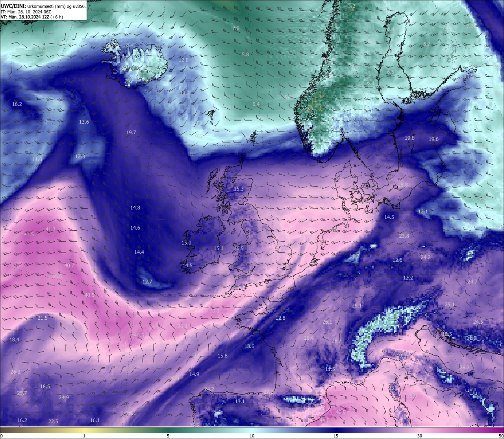Image resolution: width=504 pixels, height=439 pixels.
Task: Click the 12.3 value west of Iceland
Action: click(x=80, y=157)
